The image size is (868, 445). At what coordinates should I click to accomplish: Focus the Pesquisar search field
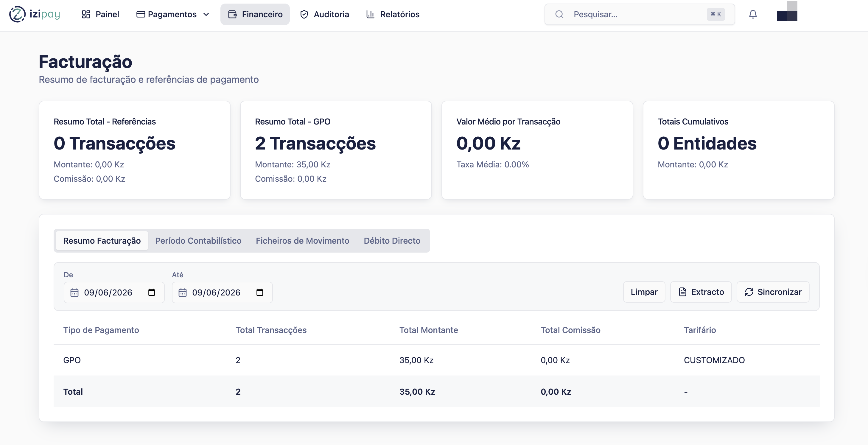pyautogui.click(x=640, y=14)
